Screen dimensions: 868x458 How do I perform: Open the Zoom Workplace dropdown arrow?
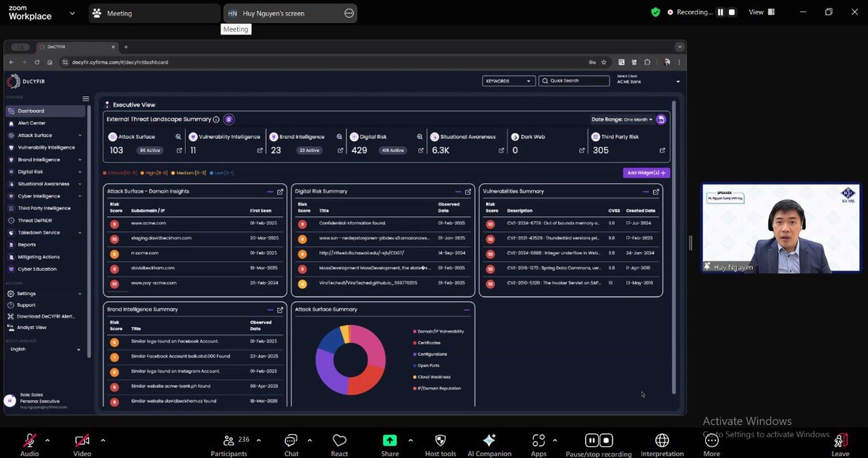point(72,13)
